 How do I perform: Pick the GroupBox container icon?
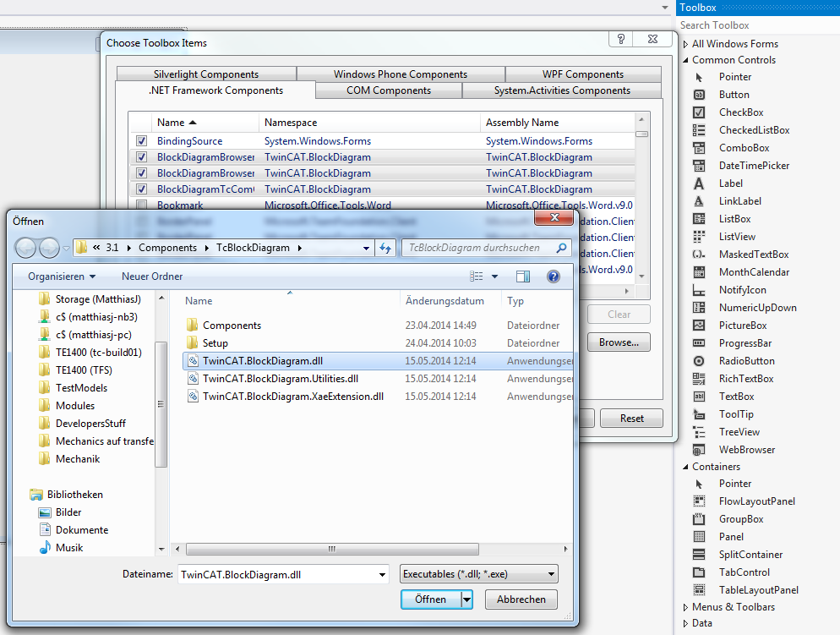click(699, 518)
